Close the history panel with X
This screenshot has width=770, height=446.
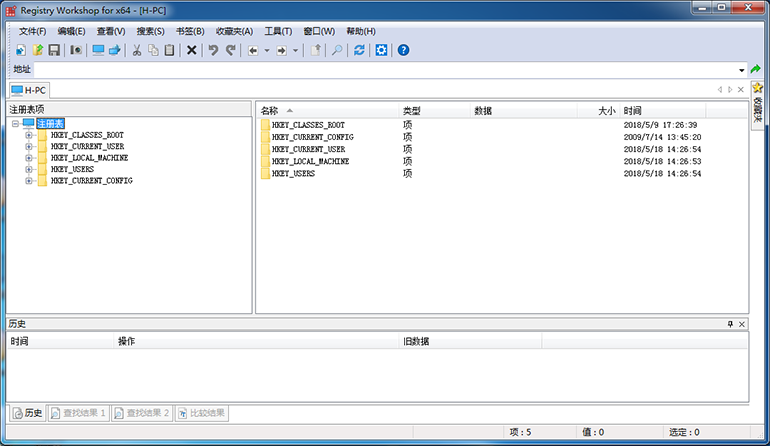point(742,324)
